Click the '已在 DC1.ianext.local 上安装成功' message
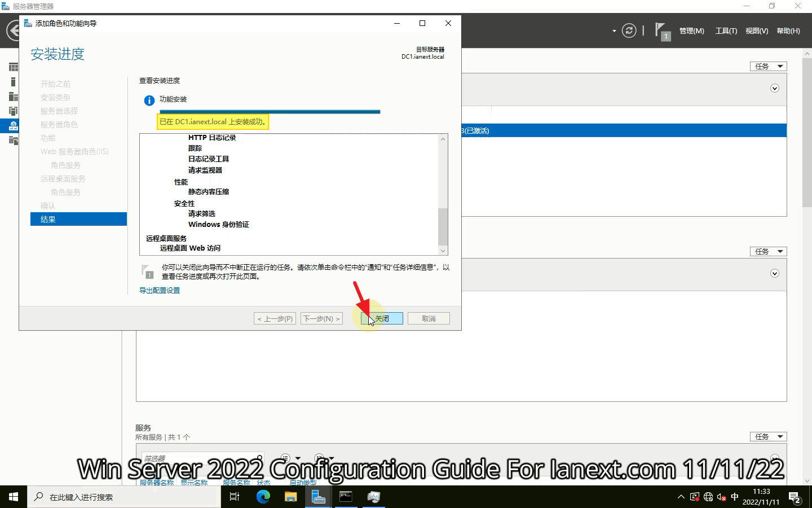This screenshot has height=508, width=812. [x=213, y=122]
